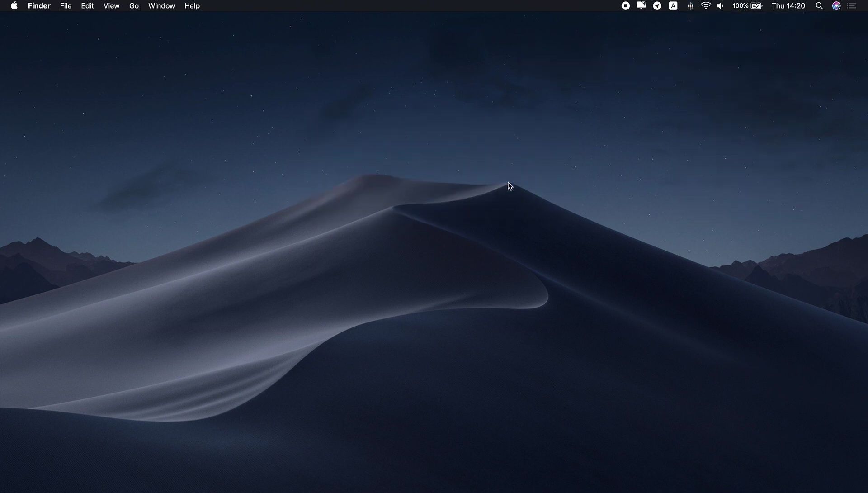
Task: Open the volume control menu
Action: (720, 6)
